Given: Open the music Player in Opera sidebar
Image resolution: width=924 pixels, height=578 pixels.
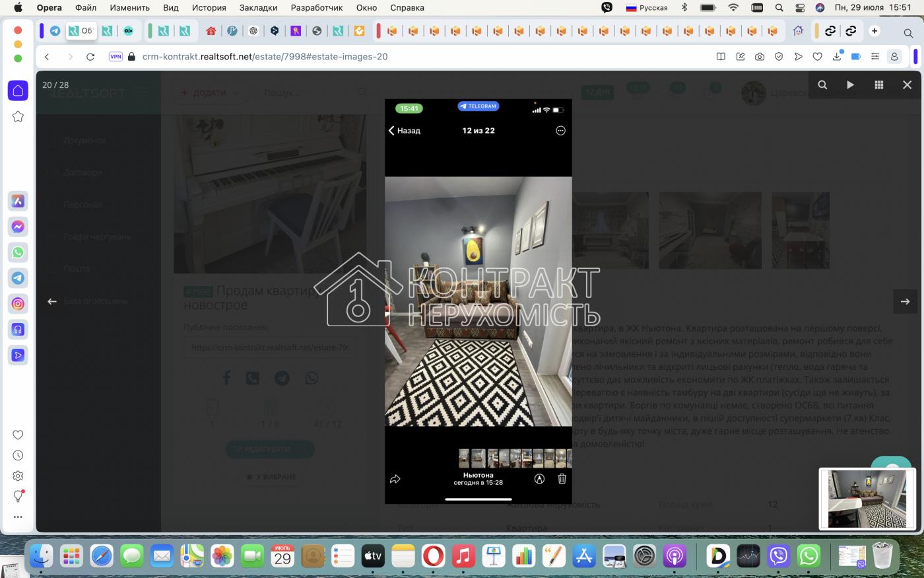Looking at the screenshot, I should (18, 330).
